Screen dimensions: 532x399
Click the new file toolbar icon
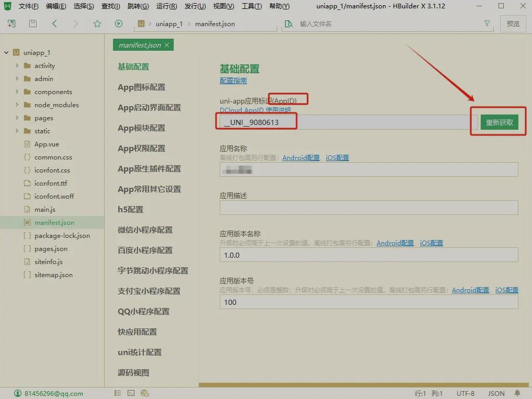[12, 24]
